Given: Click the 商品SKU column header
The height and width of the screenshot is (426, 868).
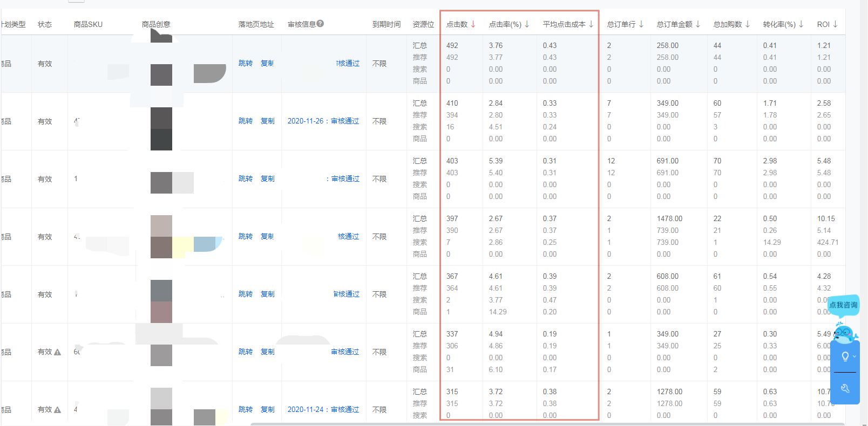Looking at the screenshot, I should (x=88, y=24).
